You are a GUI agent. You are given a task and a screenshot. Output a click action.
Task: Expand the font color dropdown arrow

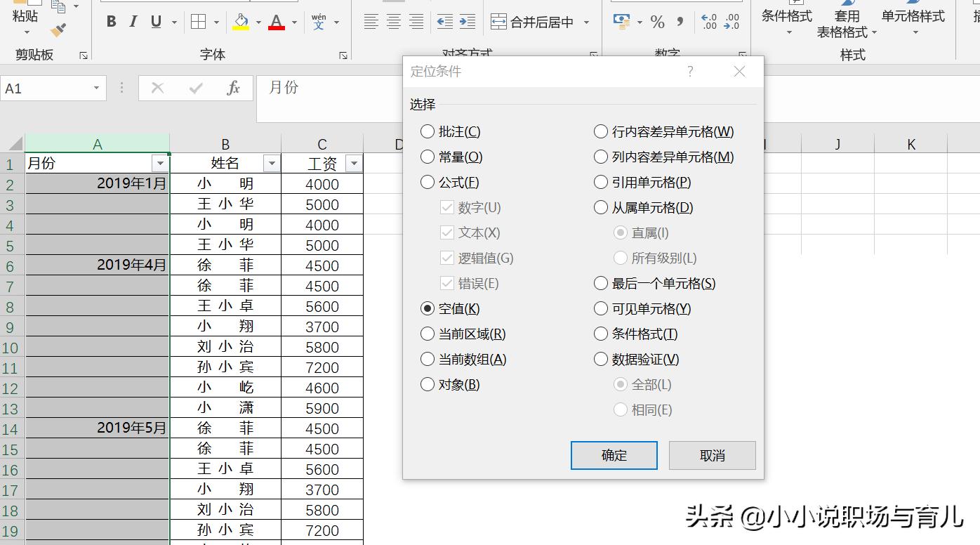pos(294,22)
